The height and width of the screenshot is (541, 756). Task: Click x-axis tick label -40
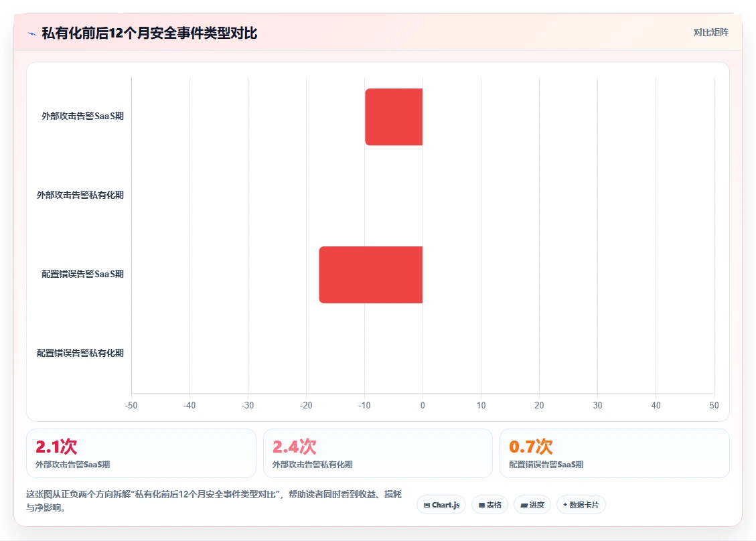[x=190, y=406]
